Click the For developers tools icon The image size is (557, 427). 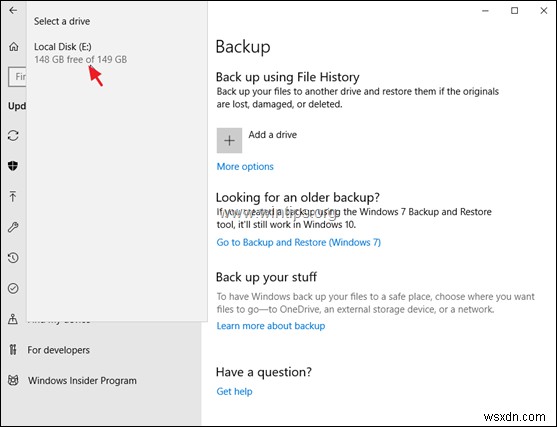pyautogui.click(x=13, y=350)
